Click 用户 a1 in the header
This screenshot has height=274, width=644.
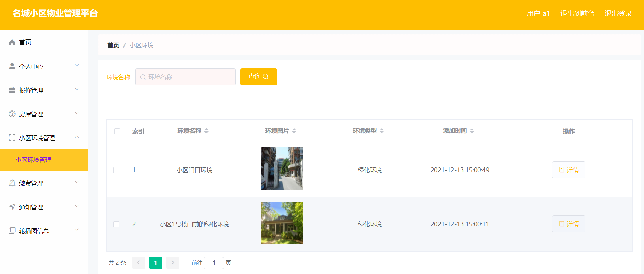538,14
